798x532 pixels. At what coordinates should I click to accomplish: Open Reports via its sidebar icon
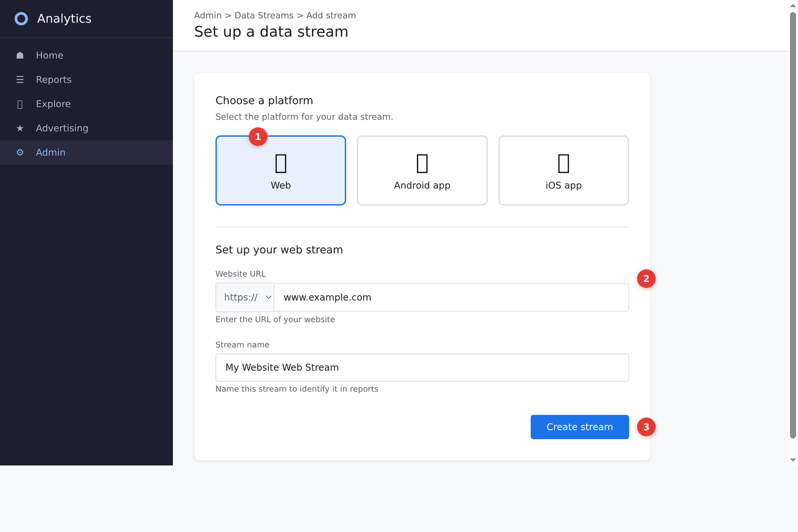click(20, 79)
